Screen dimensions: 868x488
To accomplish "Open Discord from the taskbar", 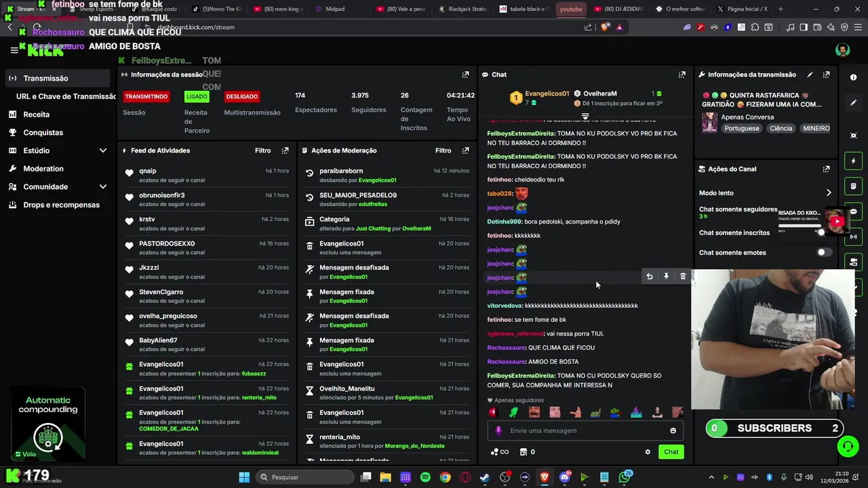I will tap(565, 477).
